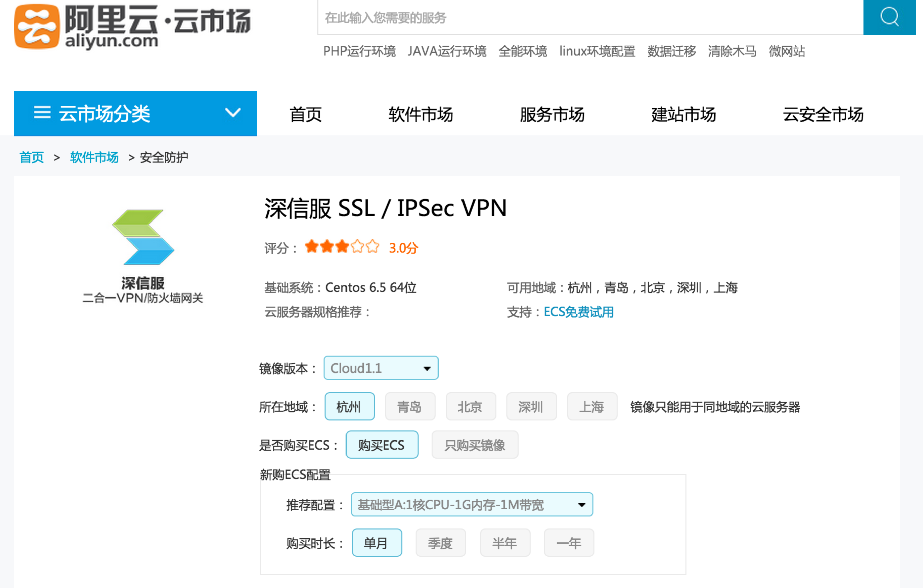Screen dimensions: 923x588
Task: Go to 首页 in the navigation bar
Action: click(306, 114)
